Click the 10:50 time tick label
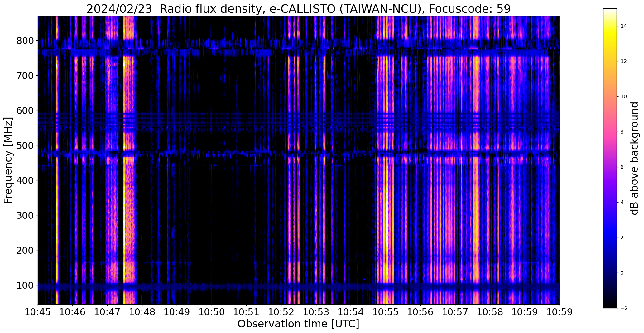This screenshot has width=644, height=333. point(212,312)
